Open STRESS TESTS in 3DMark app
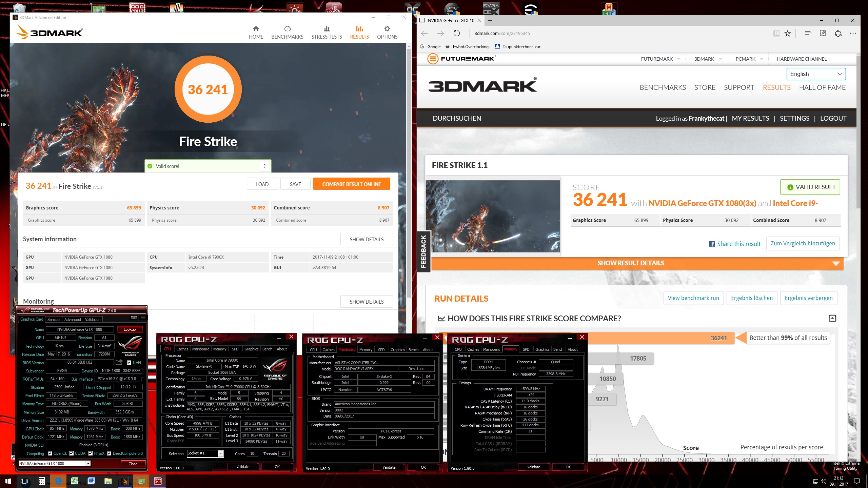868x488 pixels. (327, 33)
